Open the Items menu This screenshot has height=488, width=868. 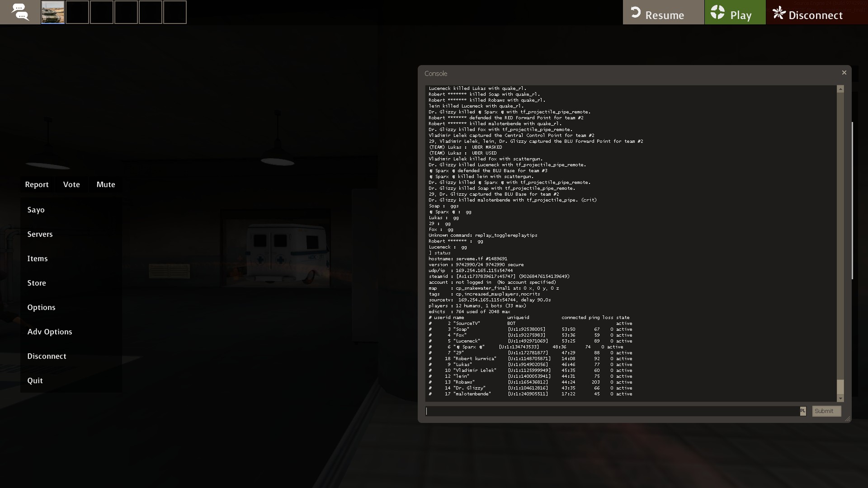(37, 258)
